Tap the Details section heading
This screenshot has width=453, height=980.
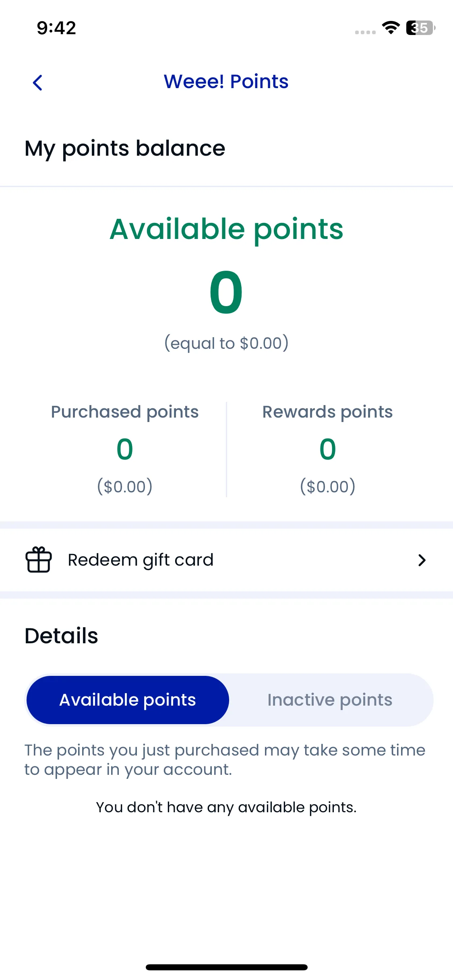(61, 636)
